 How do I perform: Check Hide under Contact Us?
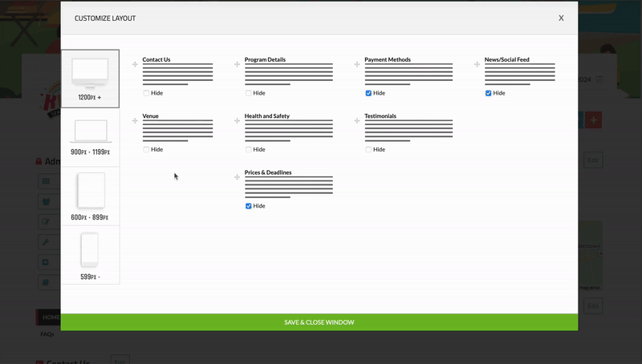[x=146, y=93]
